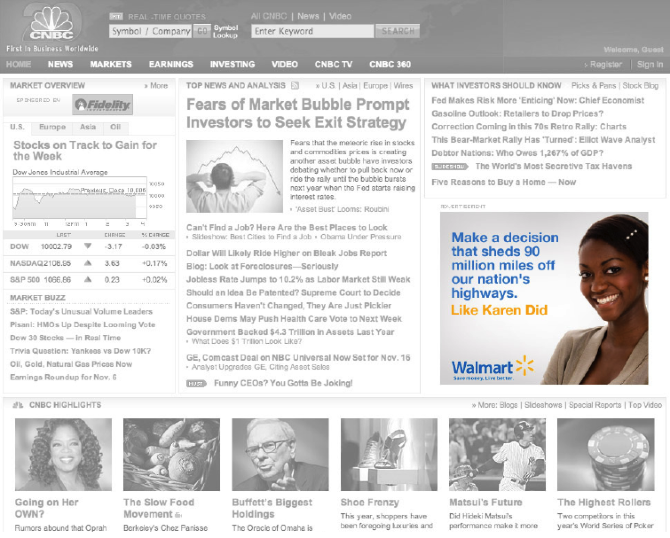Open the RSS feed icon beside Top News

[x=295, y=85]
